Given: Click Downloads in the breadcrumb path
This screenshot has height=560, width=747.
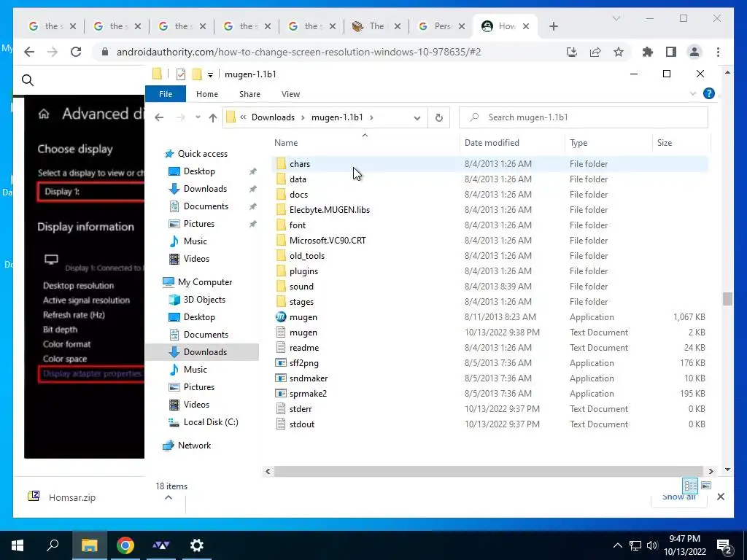Looking at the screenshot, I should (x=273, y=117).
